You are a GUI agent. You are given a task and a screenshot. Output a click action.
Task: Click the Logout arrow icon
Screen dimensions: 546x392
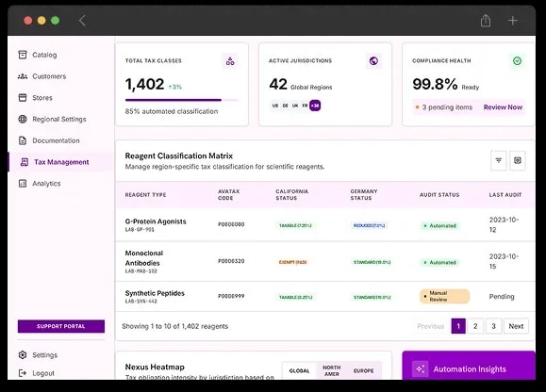coord(23,373)
